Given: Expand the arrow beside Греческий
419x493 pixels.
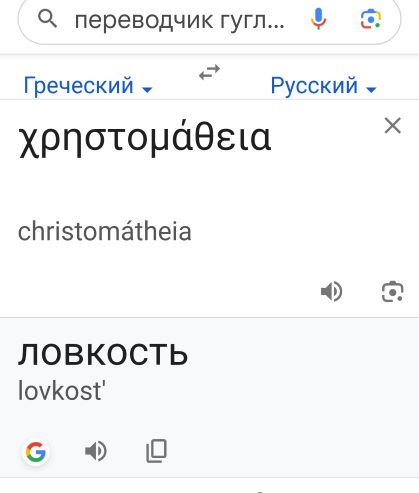Looking at the screenshot, I should [147, 89].
